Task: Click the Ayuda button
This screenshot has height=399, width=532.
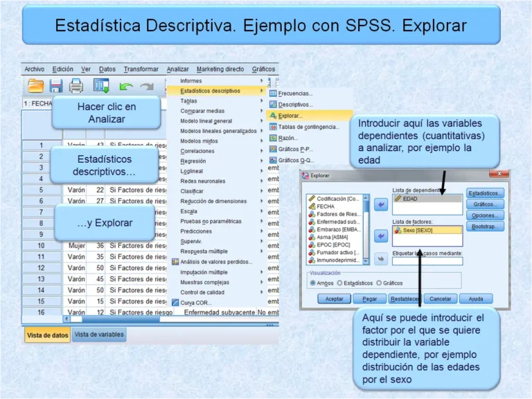Action: click(x=476, y=299)
